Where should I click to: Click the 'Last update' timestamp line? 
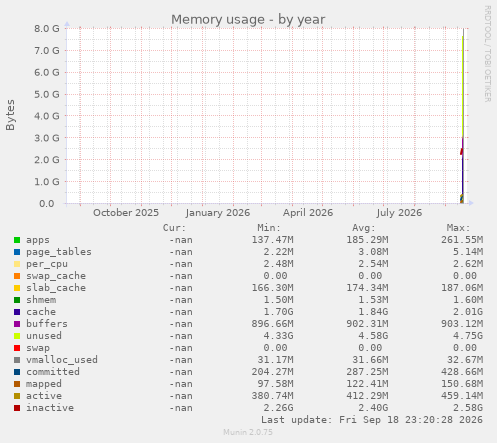372,420
